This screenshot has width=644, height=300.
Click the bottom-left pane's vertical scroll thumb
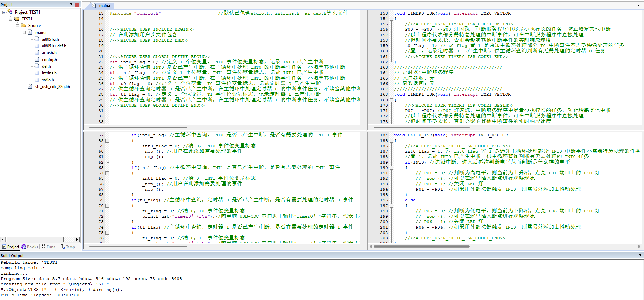363,157
